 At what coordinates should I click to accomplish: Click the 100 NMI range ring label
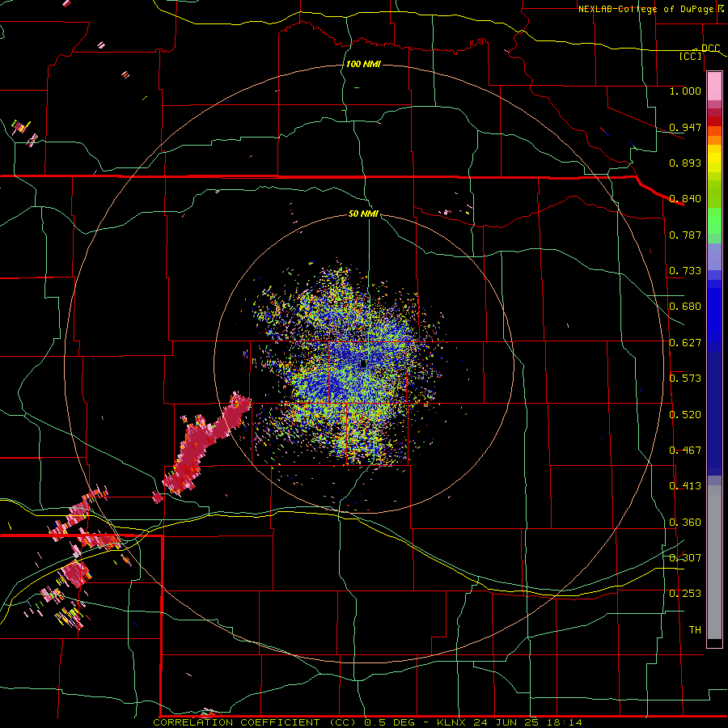363,64
